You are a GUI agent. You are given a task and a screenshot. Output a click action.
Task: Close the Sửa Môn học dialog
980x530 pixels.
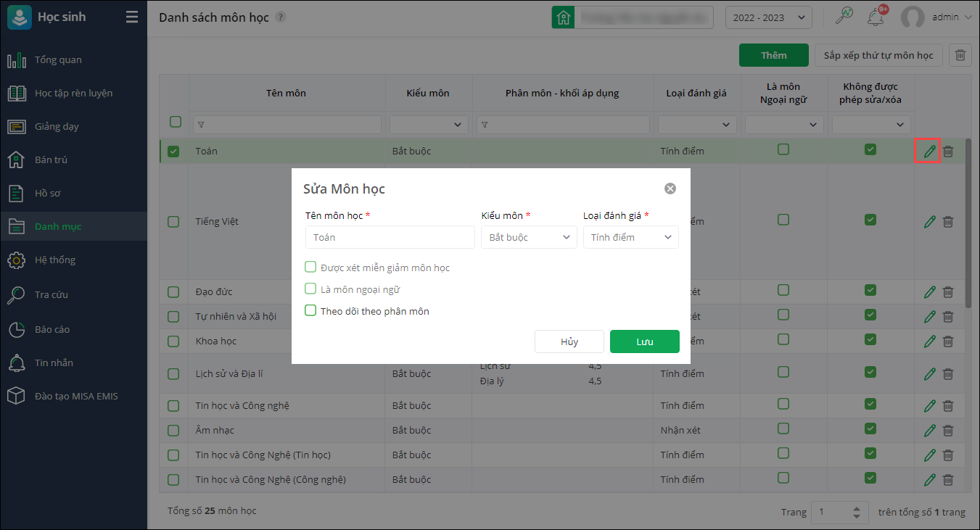point(670,189)
